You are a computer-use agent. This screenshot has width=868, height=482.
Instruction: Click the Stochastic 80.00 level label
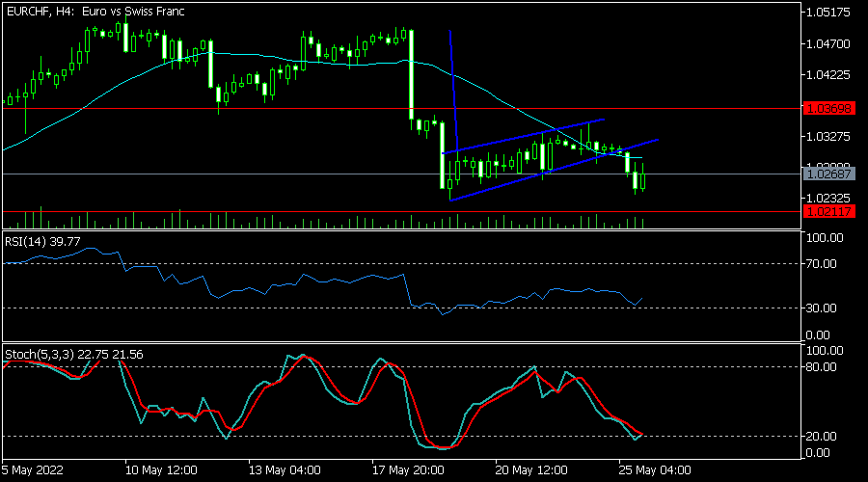821,367
